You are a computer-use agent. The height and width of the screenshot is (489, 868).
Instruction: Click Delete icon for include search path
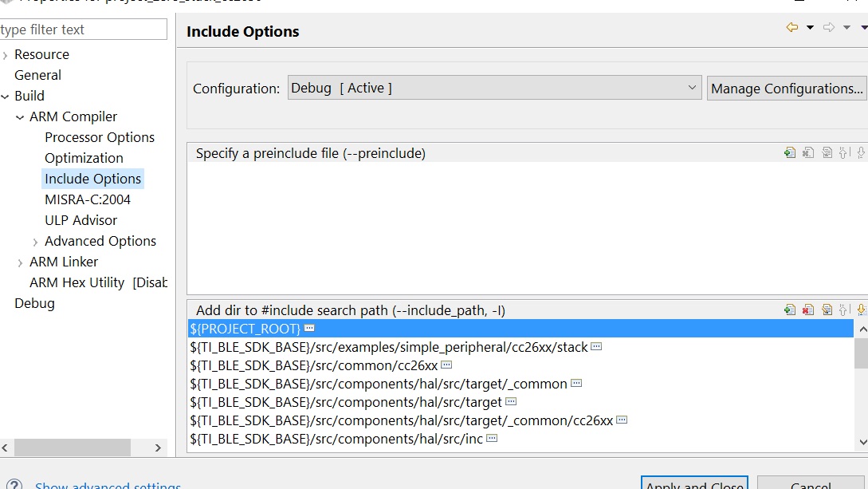808,310
